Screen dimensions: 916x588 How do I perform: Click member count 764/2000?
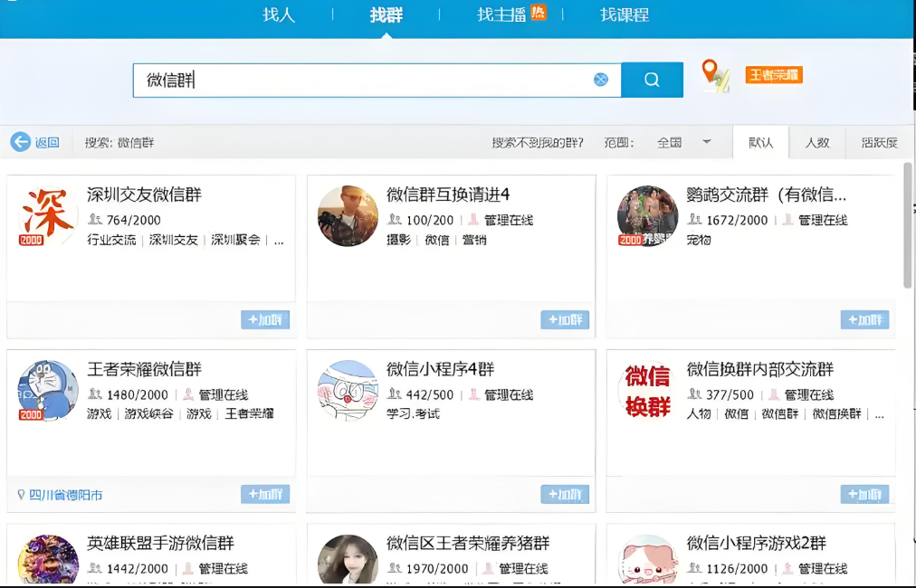(134, 220)
